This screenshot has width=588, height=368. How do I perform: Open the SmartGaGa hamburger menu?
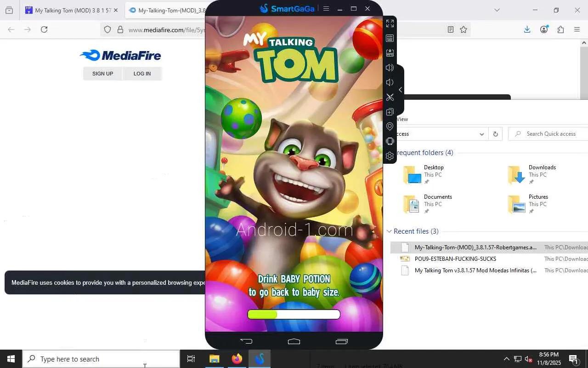(x=326, y=8)
